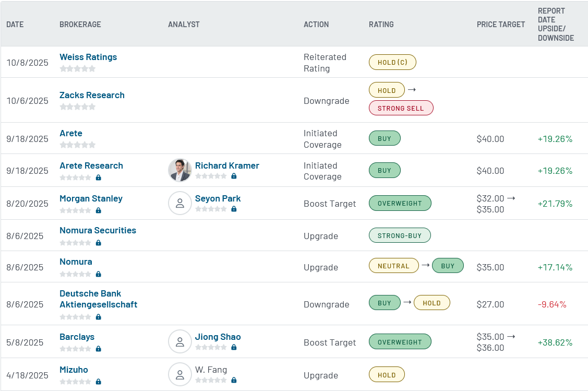Click the lock icon under W. Fang
The width and height of the screenshot is (588, 391).
point(234,380)
